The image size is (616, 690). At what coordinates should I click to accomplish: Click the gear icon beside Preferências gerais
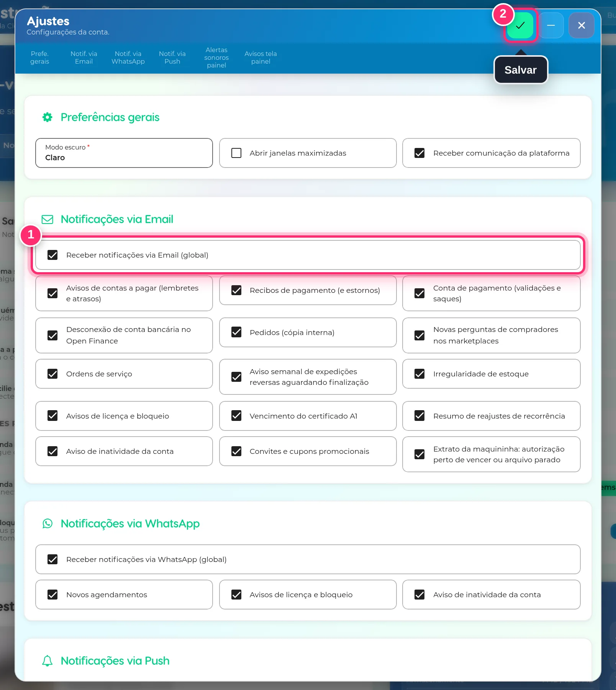coord(48,117)
